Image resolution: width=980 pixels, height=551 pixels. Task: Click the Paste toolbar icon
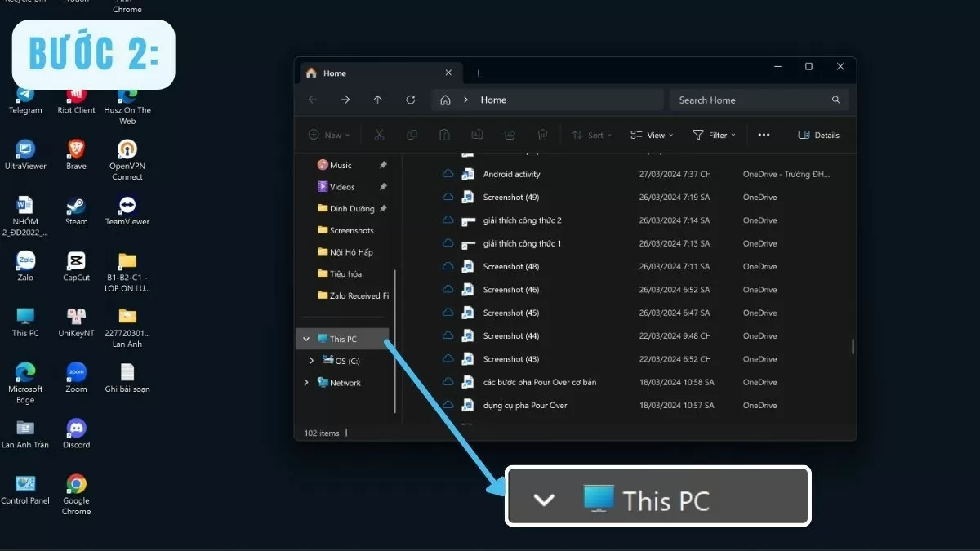444,135
